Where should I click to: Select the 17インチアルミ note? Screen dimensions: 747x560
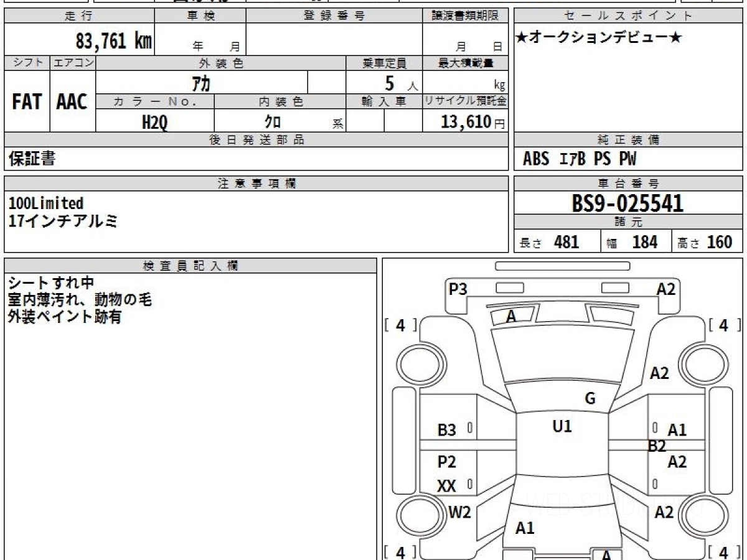point(63,220)
